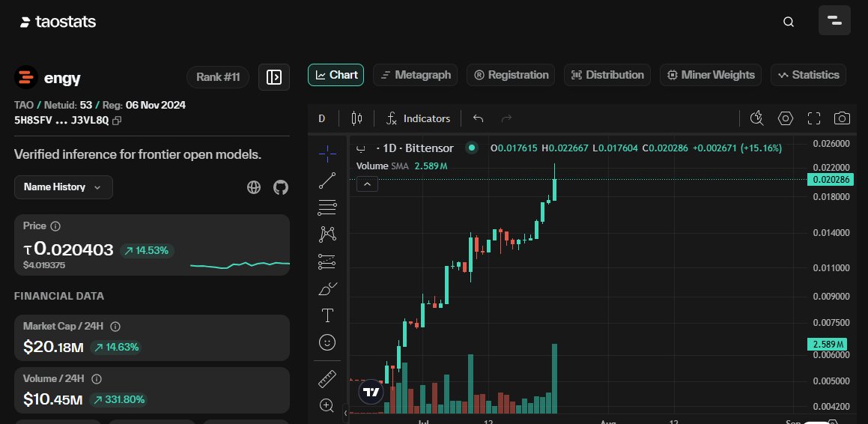Open the hamburger menu button
The image size is (868, 424).
click(x=834, y=20)
